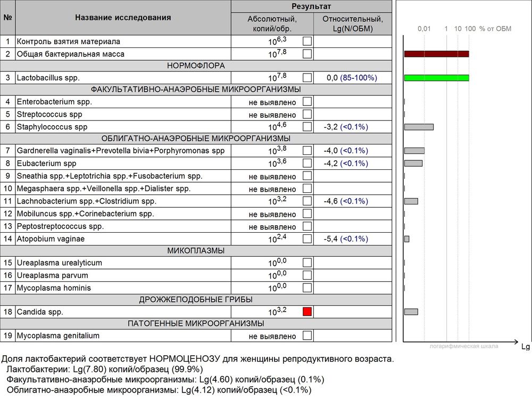Click the логарифмическая шкала axis label
532x417 pixels.
464,347
